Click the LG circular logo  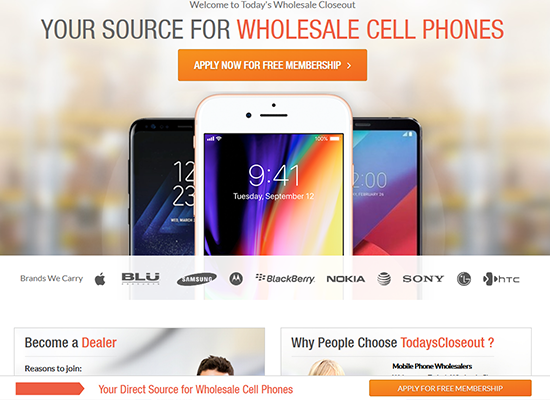(x=464, y=279)
